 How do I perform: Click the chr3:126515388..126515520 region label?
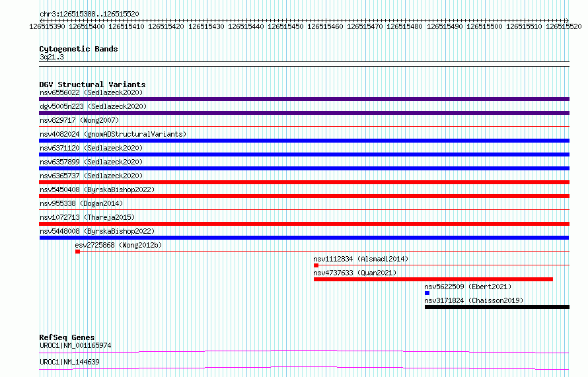pyautogui.click(x=89, y=14)
